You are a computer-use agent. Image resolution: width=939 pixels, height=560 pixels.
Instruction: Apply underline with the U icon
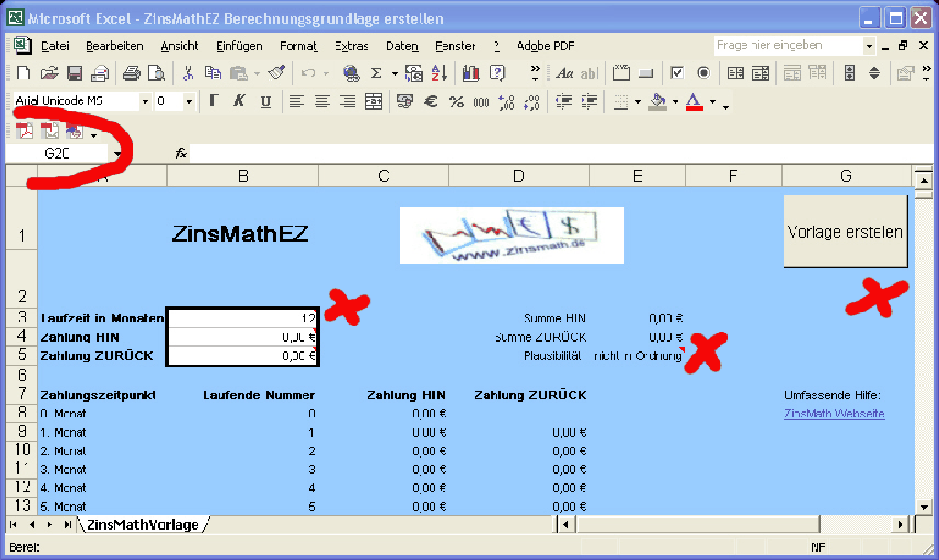point(265,101)
